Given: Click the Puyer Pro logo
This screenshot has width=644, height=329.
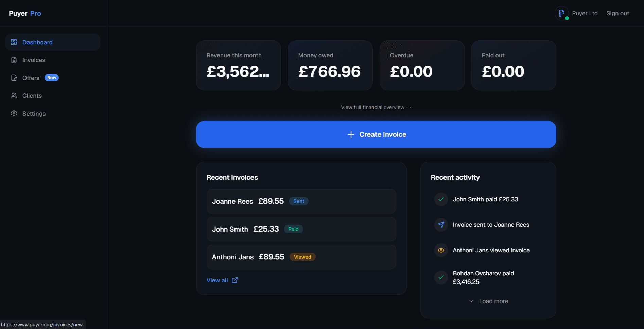Looking at the screenshot, I should coord(25,13).
